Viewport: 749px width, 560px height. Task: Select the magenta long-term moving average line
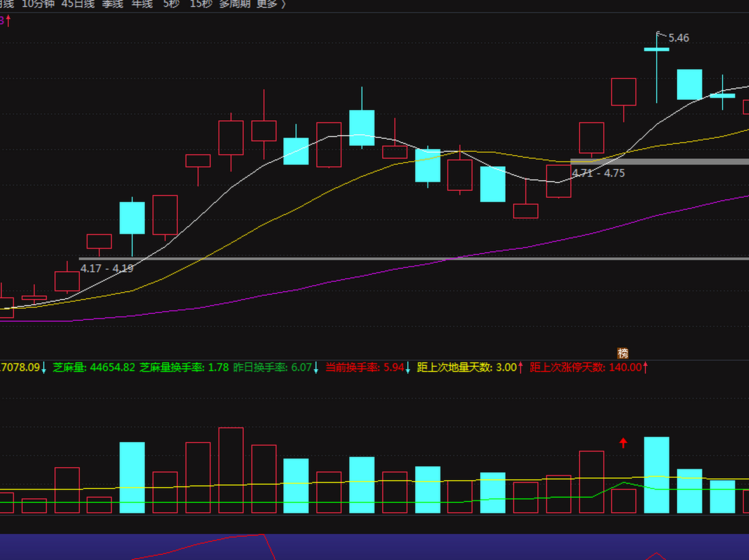tap(374, 274)
